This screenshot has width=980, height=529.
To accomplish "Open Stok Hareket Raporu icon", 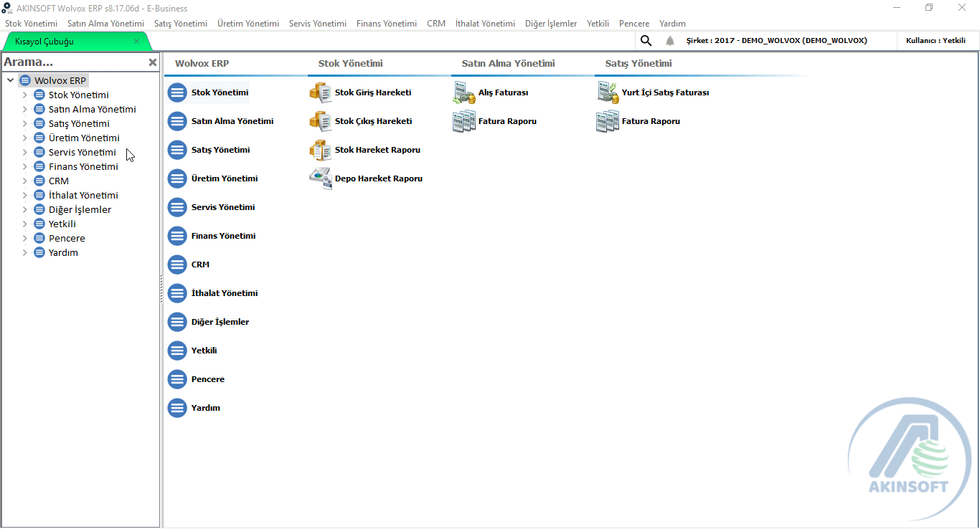I will (320, 150).
